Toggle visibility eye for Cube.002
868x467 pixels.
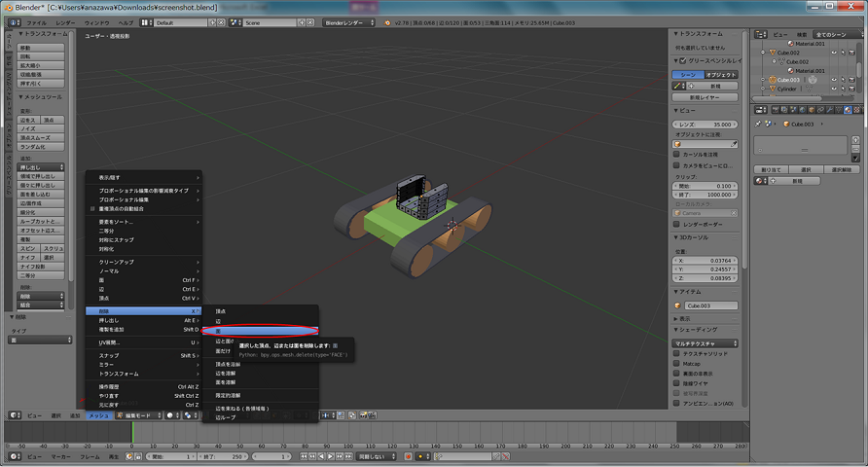tap(833, 52)
